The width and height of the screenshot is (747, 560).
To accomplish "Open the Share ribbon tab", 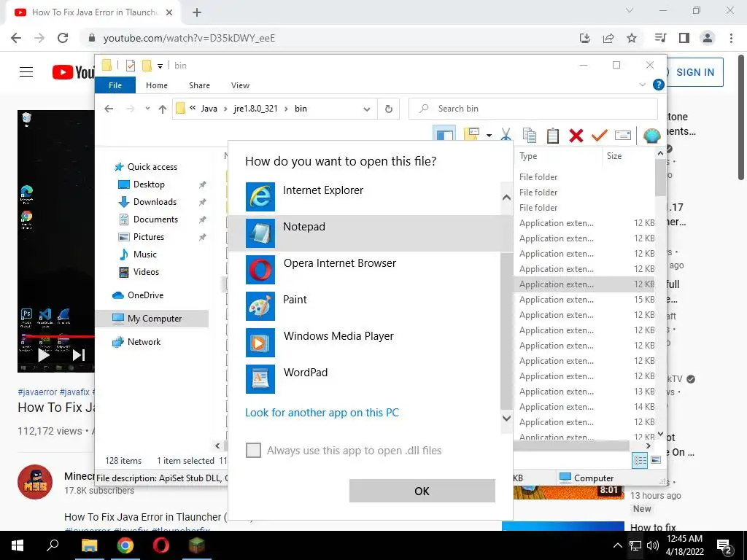I will pyautogui.click(x=199, y=85).
